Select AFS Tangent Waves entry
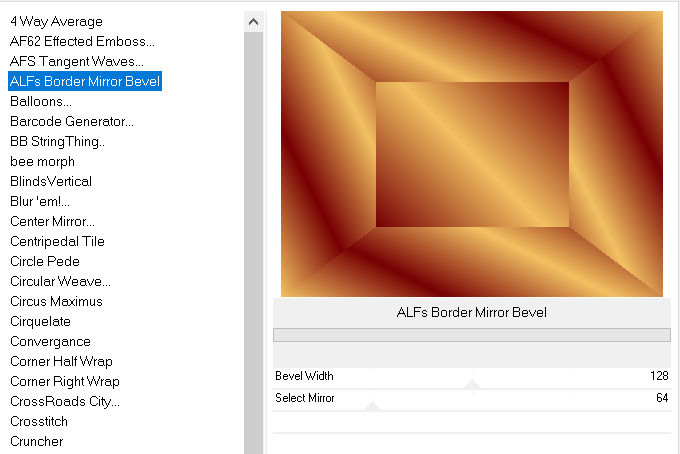The image size is (680, 454). coord(76,61)
